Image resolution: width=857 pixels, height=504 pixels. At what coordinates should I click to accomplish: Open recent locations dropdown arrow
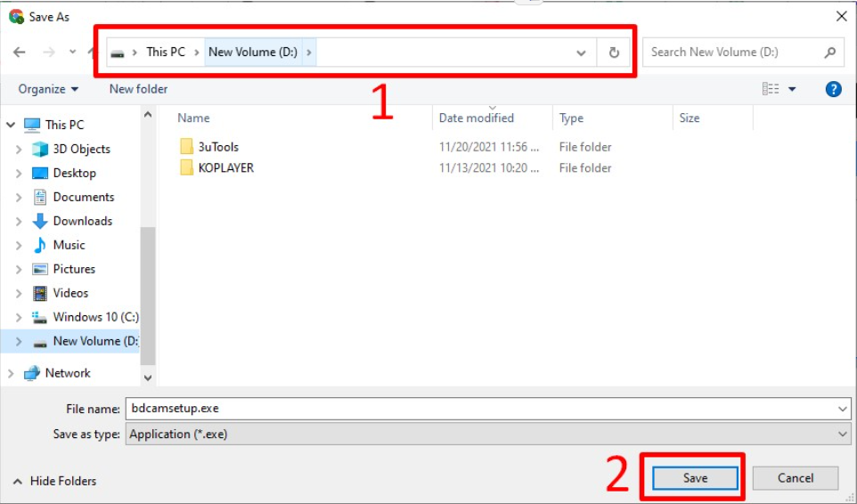coord(73,52)
